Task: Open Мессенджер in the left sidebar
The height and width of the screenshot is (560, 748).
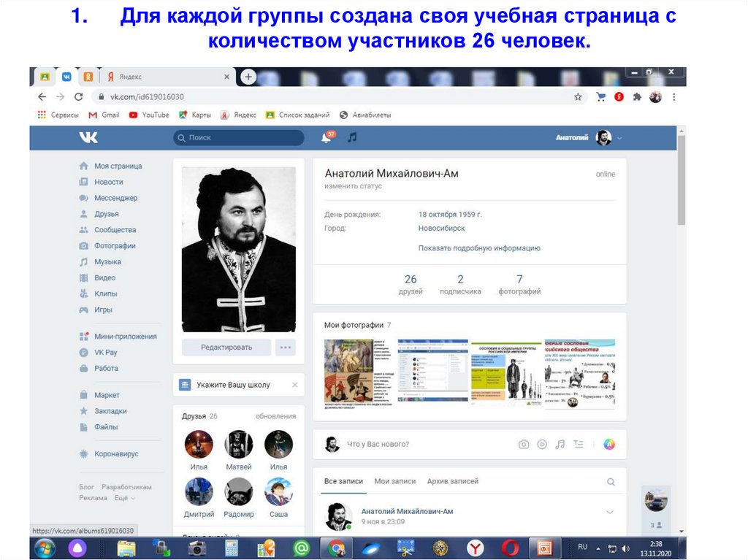Action: (x=115, y=198)
